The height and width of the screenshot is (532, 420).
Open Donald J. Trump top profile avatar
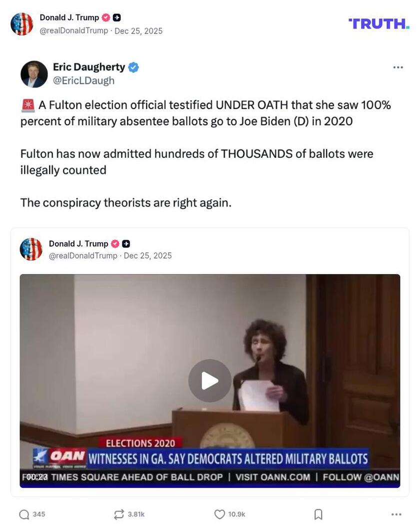pyautogui.click(x=21, y=24)
